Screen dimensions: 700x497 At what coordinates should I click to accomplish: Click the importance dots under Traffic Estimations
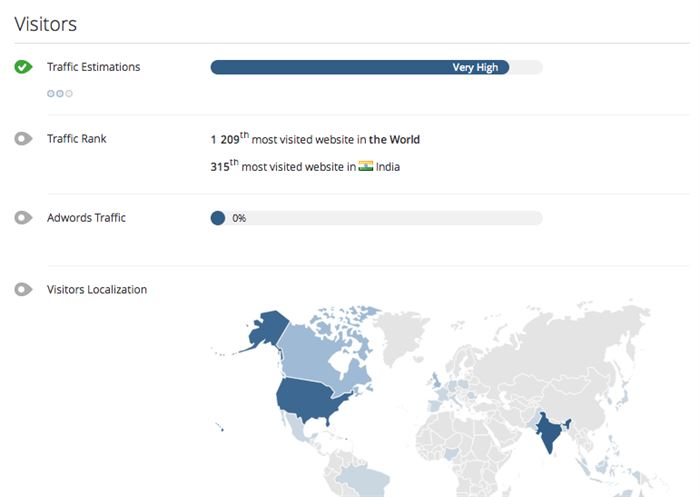(60, 93)
